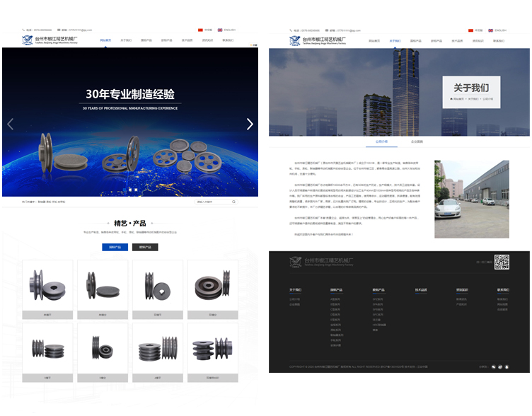This screenshot has width=532, height=416.
Task: Click first sub-link under footer 关于我们
Action: (x=294, y=299)
